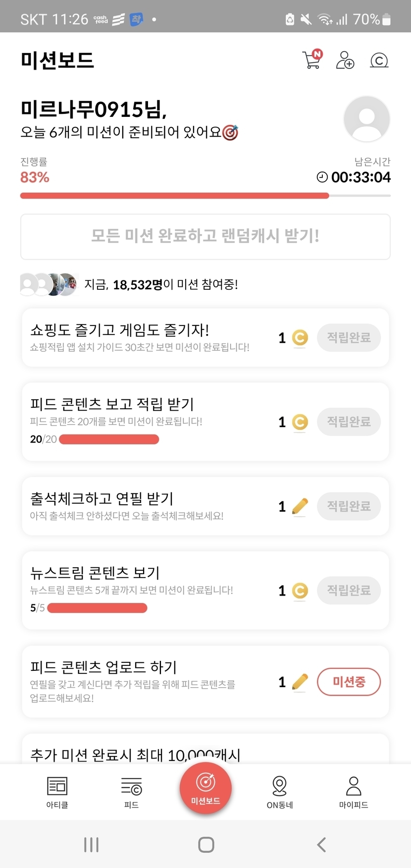The height and width of the screenshot is (868, 411).
Task: Go to the 마이피드 tab
Action: point(354,792)
